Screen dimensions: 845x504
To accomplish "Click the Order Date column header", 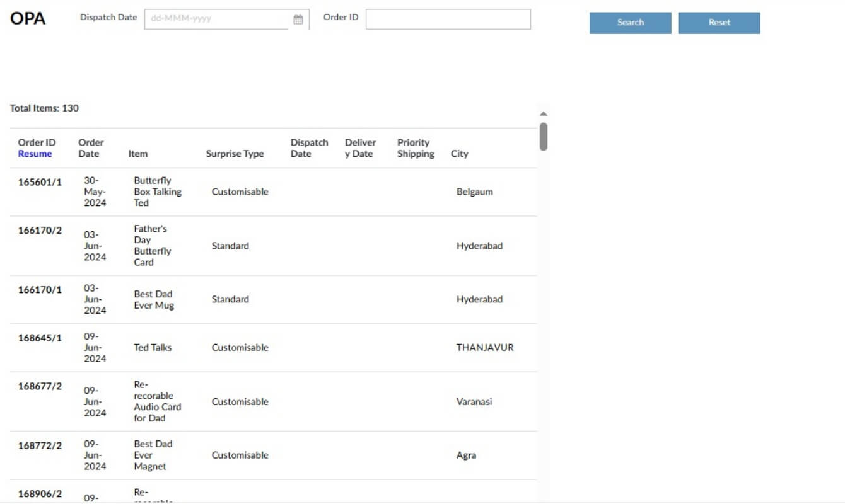I will coord(91,148).
